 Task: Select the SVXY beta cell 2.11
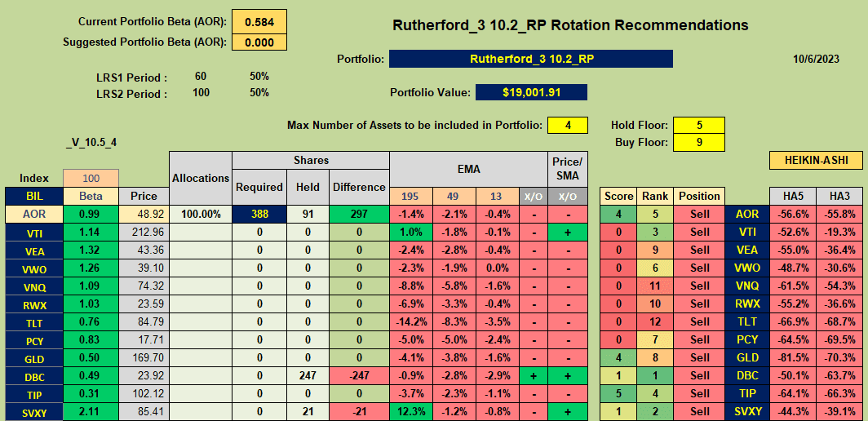click(91, 411)
